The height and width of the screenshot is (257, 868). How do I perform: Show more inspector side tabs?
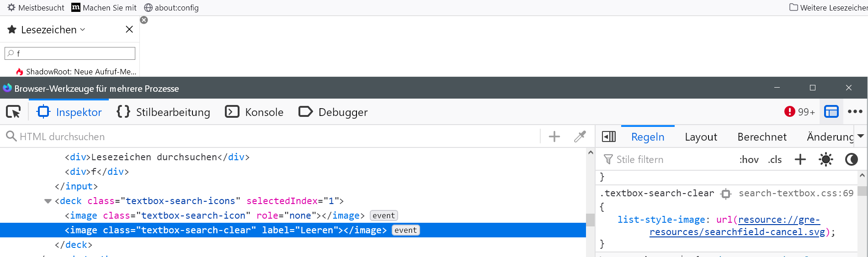861,136
